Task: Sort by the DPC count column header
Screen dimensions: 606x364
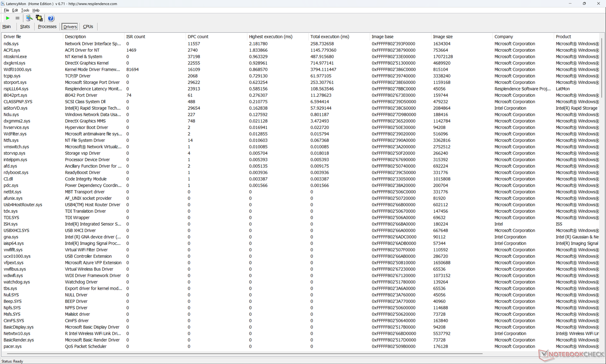Action: pos(198,37)
